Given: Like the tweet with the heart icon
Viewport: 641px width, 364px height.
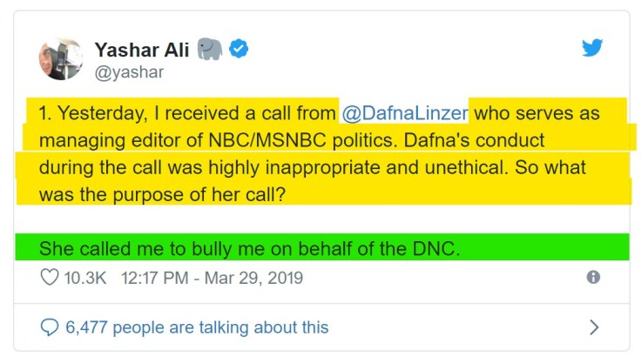Looking at the screenshot, I should 50,278.
